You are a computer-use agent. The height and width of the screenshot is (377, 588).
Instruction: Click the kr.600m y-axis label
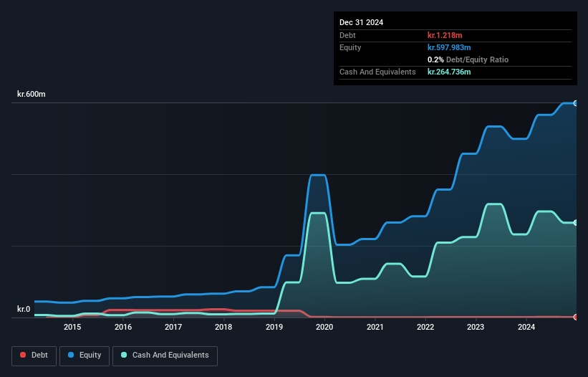(x=32, y=95)
